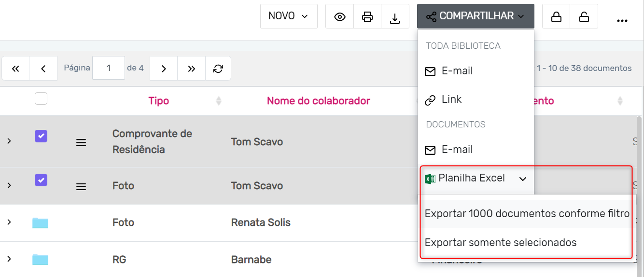Refresh the document list
This screenshot has height=277, width=644.
click(218, 69)
